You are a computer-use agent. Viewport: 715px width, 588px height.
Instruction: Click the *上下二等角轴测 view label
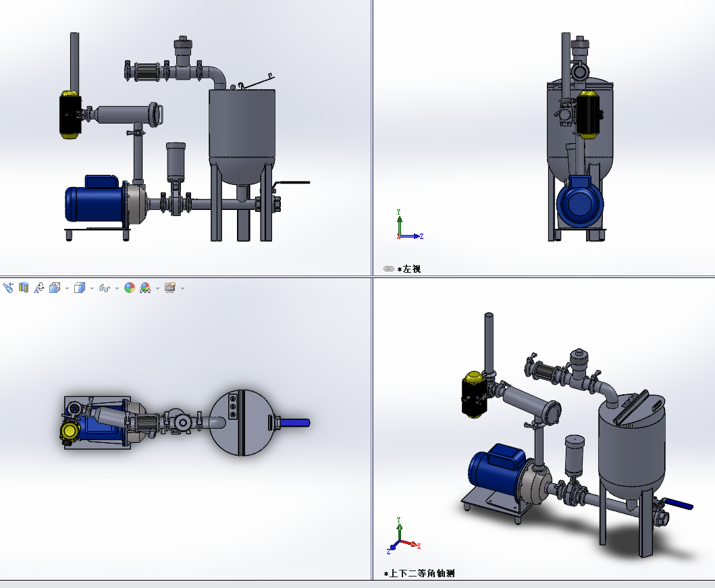(x=419, y=573)
